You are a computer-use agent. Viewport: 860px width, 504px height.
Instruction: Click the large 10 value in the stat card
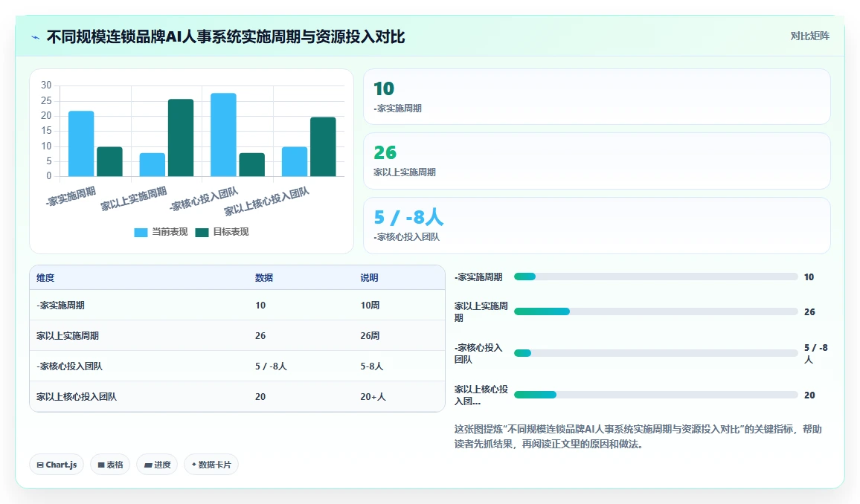[x=384, y=88]
